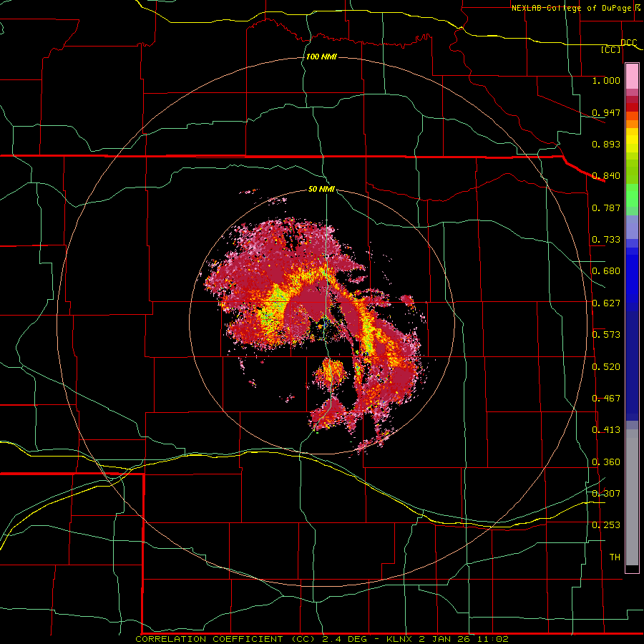Viewport: 644px width, 644px height.
Task: Click the gray bottom section of color bar
Action: [x=632, y=497]
